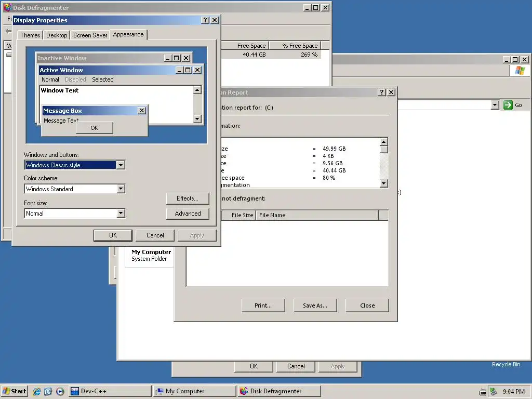This screenshot has height=399, width=532.
Task: Click the 9:04 PM clock
Action: 514,392
